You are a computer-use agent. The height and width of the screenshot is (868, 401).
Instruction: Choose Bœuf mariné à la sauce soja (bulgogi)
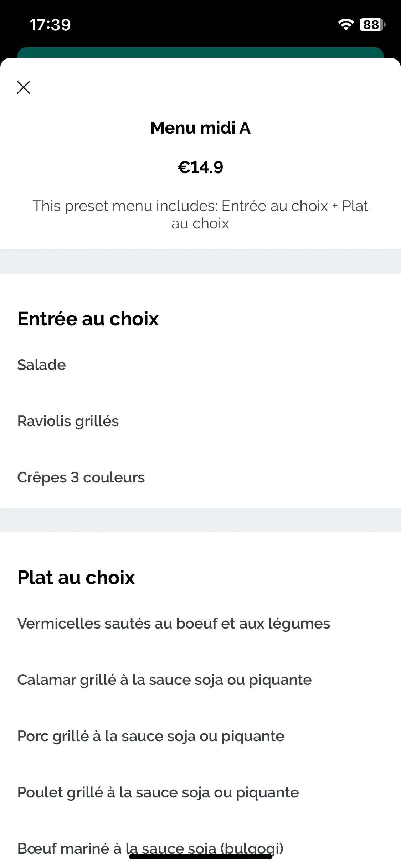(x=200, y=849)
